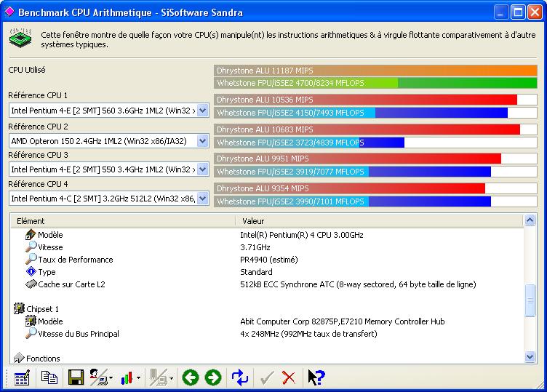Click the Elément column header
This screenshot has width=547, height=392.
[123, 221]
